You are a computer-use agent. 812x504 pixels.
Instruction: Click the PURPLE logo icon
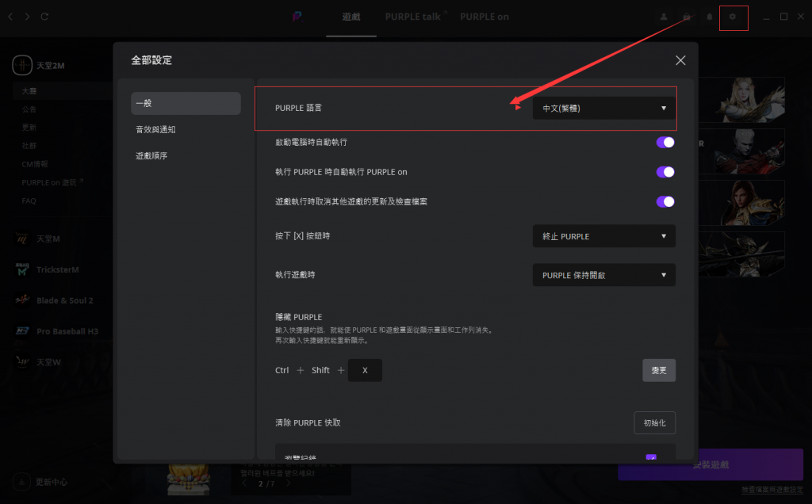click(297, 17)
